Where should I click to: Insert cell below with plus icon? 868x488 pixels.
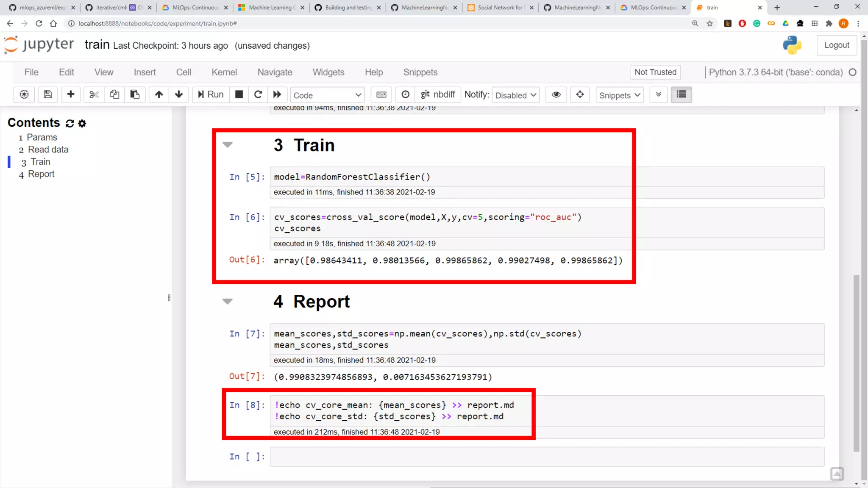point(71,94)
